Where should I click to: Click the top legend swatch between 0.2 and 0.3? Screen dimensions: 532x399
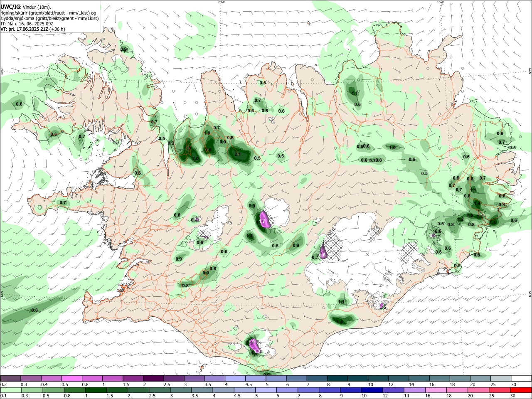click(x=10, y=378)
